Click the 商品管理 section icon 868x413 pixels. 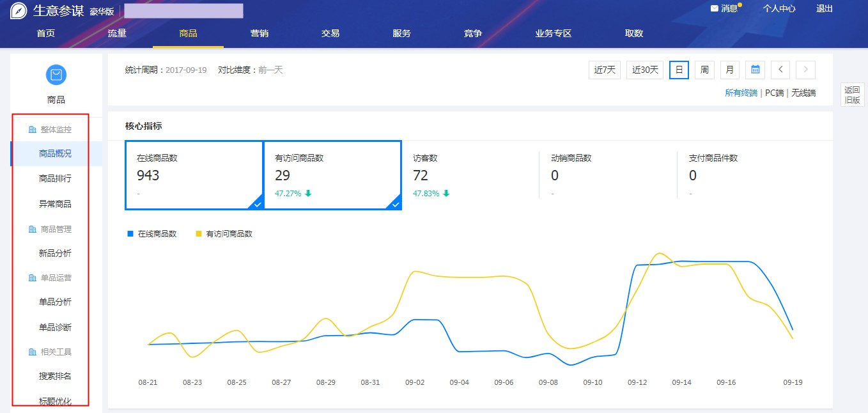click(x=33, y=230)
